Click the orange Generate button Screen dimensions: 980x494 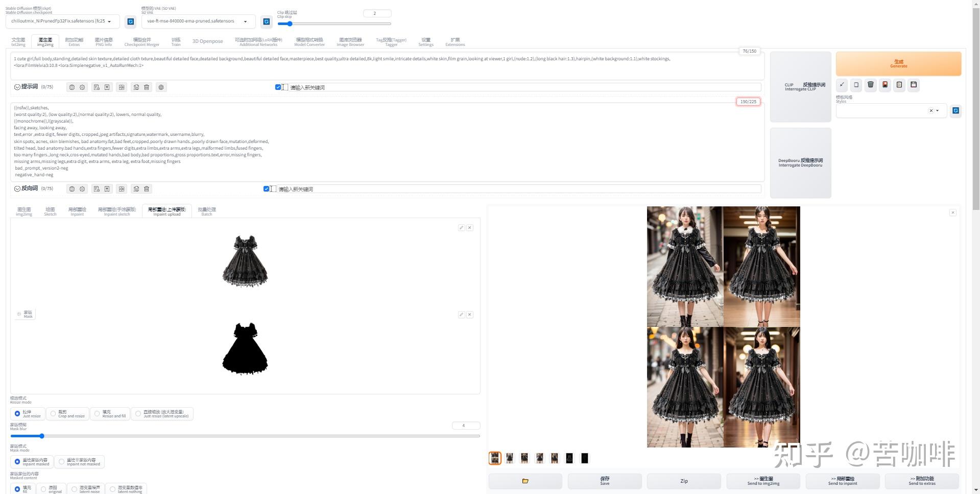[x=898, y=63]
